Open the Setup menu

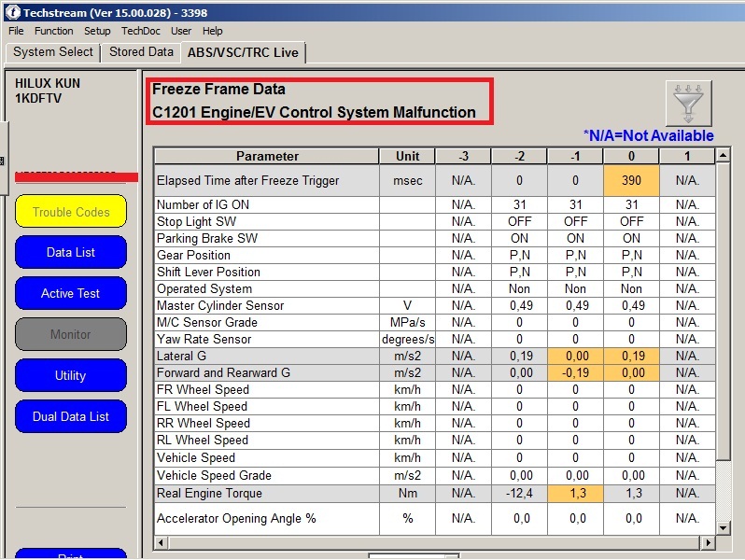(x=97, y=31)
